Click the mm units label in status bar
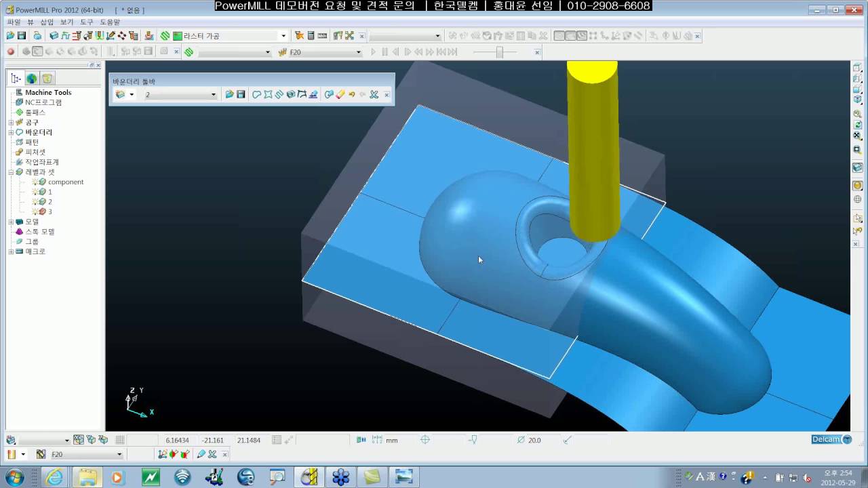868x488 pixels. point(392,440)
